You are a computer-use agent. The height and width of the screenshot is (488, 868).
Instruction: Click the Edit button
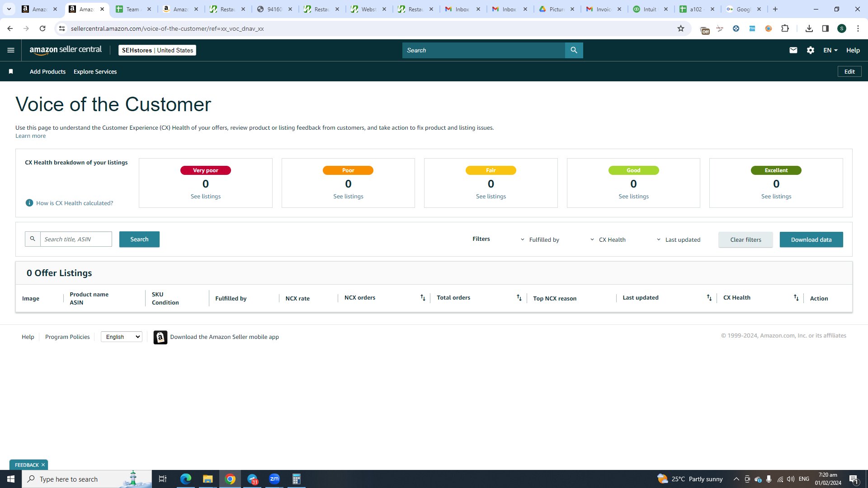(x=849, y=71)
